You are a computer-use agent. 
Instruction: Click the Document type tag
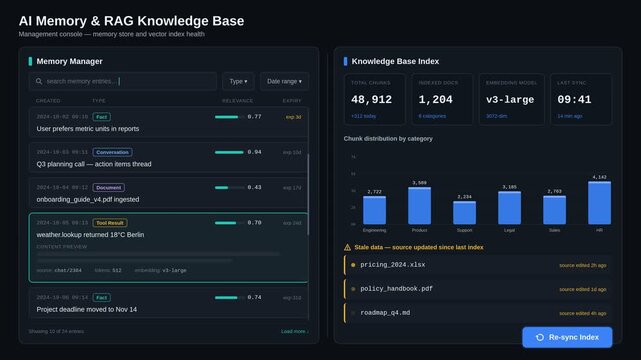pyautogui.click(x=109, y=188)
